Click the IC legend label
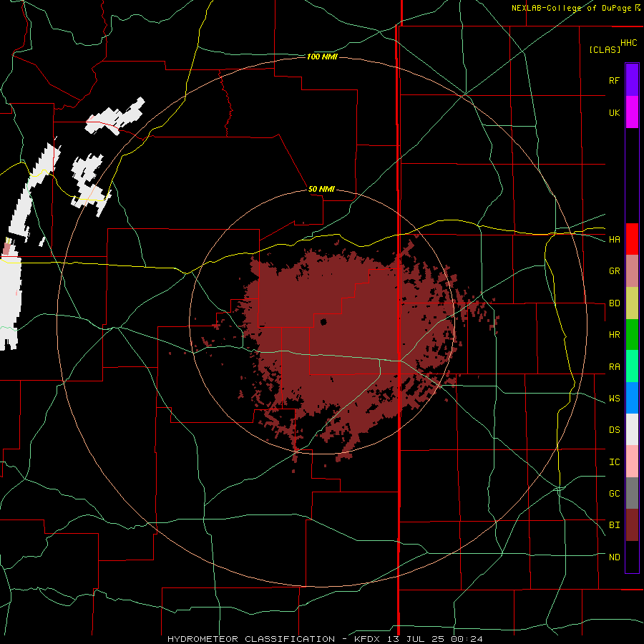The image size is (644, 644). [x=614, y=462]
